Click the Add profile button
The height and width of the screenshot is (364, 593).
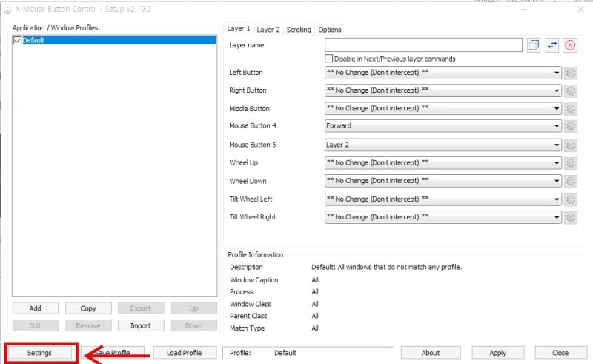(35, 308)
